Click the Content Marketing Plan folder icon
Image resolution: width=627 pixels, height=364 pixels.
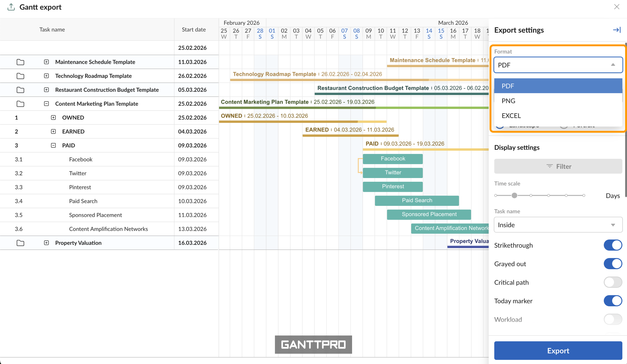click(x=20, y=104)
